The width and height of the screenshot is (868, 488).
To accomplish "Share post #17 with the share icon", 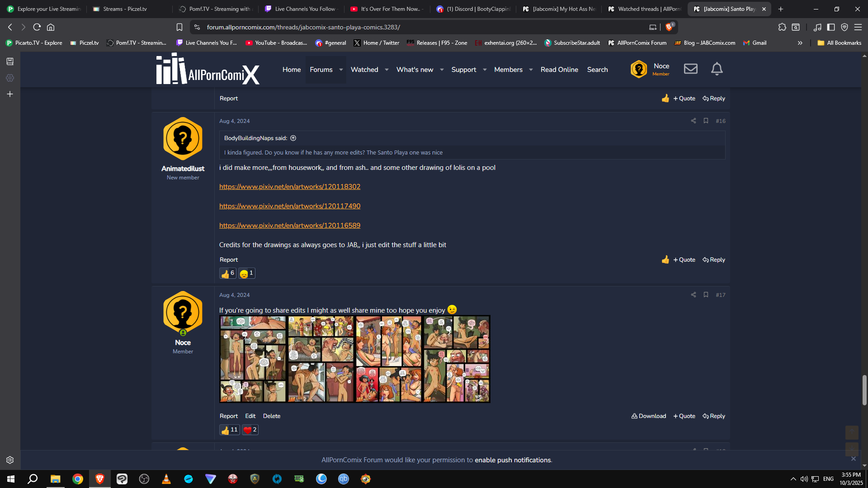I will coord(693,295).
